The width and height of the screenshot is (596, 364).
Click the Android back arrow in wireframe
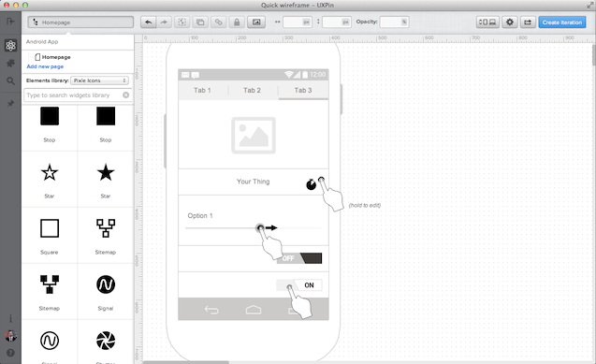211,310
